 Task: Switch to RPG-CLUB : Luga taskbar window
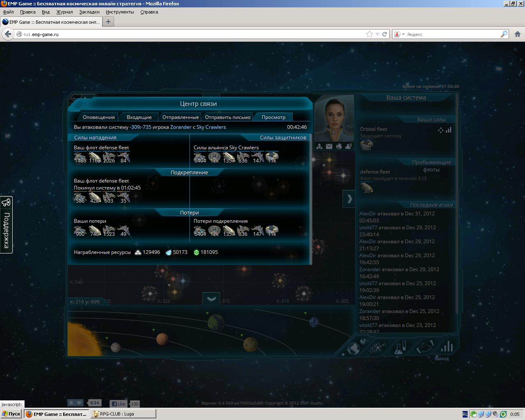pyautogui.click(x=123, y=414)
